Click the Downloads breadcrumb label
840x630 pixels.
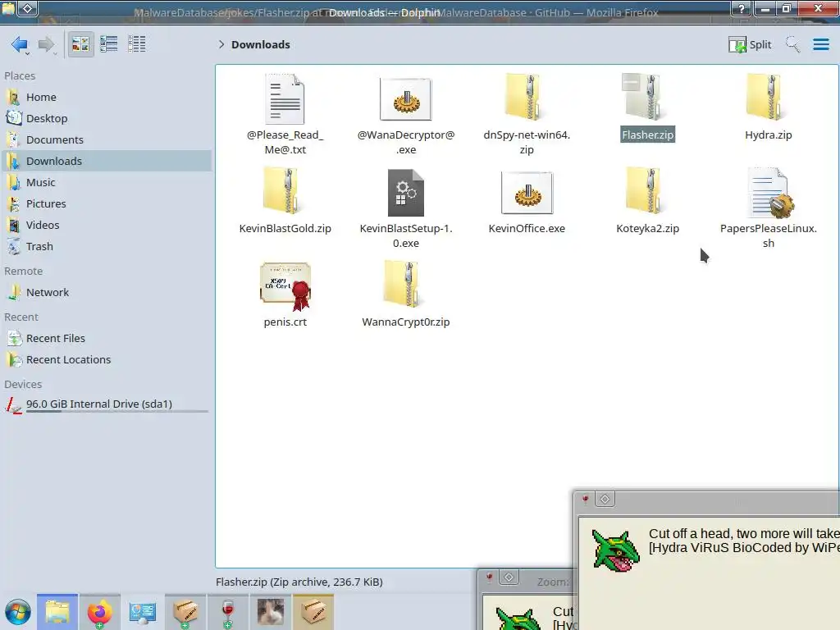click(x=261, y=44)
